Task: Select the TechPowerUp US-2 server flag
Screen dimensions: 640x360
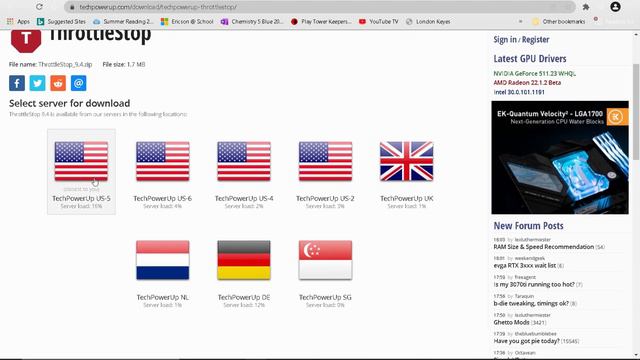Action: [325, 161]
